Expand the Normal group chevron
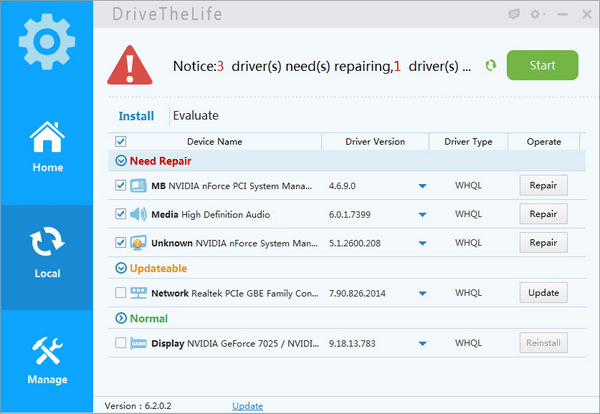Image resolution: width=600 pixels, height=414 pixels. tap(121, 318)
